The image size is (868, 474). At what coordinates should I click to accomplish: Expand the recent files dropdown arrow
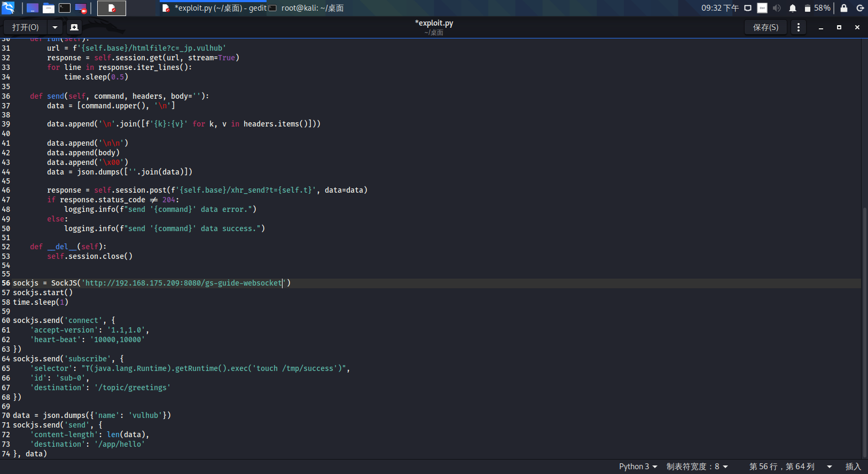point(54,27)
